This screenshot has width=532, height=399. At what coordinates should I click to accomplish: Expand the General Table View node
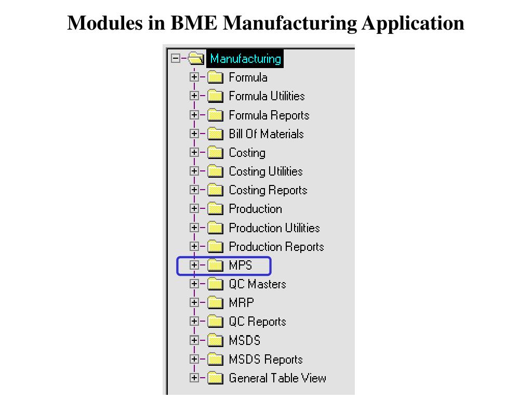(x=194, y=377)
